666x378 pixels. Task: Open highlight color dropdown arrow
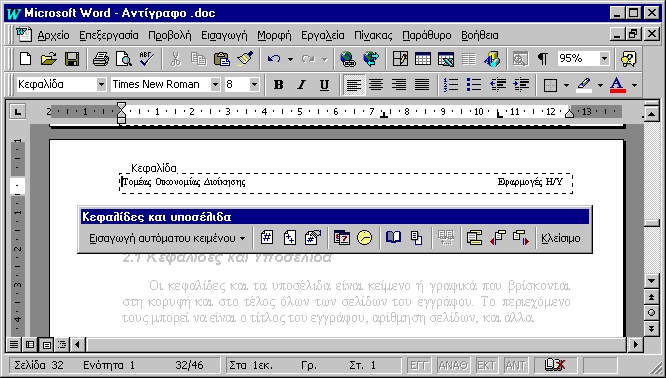600,85
